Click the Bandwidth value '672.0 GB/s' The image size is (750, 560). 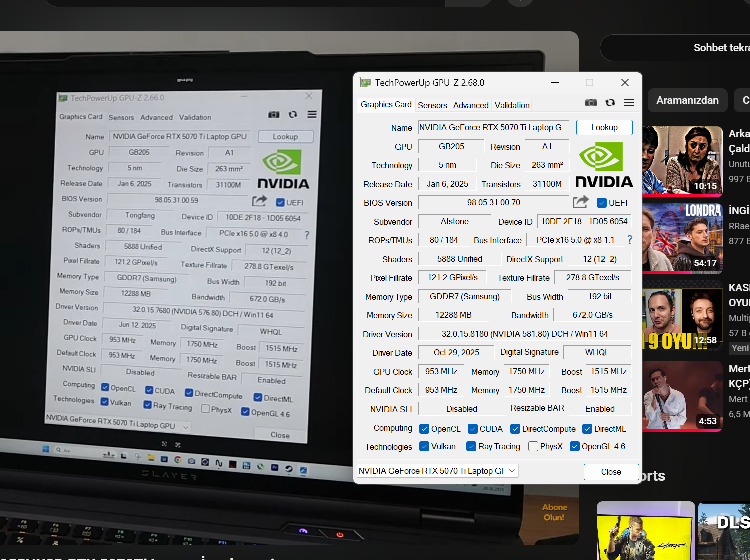(x=593, y=315)
